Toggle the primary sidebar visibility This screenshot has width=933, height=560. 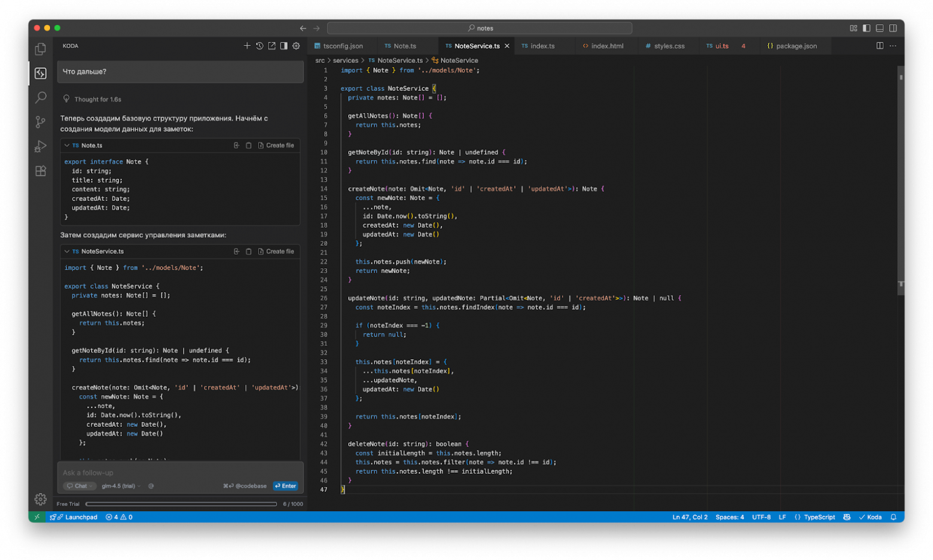(867, 28)
